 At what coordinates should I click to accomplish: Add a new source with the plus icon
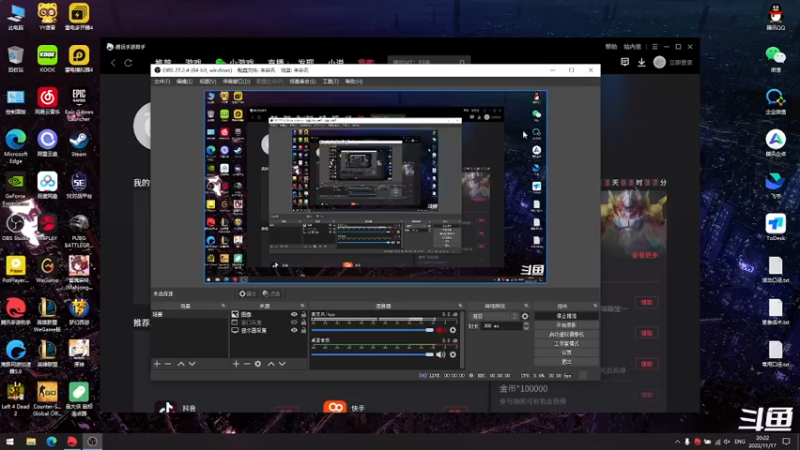coord(236,364)
